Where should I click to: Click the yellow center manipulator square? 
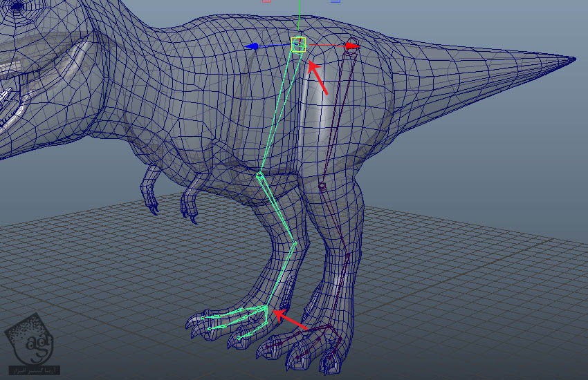tap(298, 45)
